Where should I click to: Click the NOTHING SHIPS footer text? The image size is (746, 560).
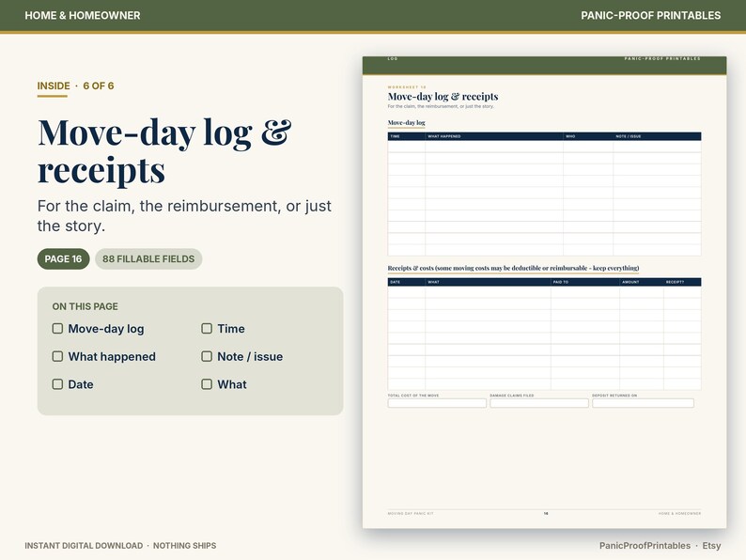click(x=184, y=546)
